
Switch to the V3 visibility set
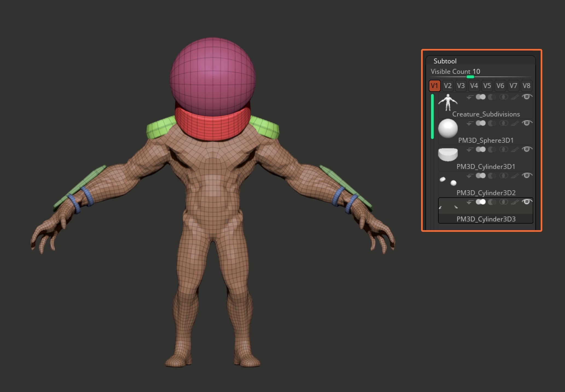point(461,86)
